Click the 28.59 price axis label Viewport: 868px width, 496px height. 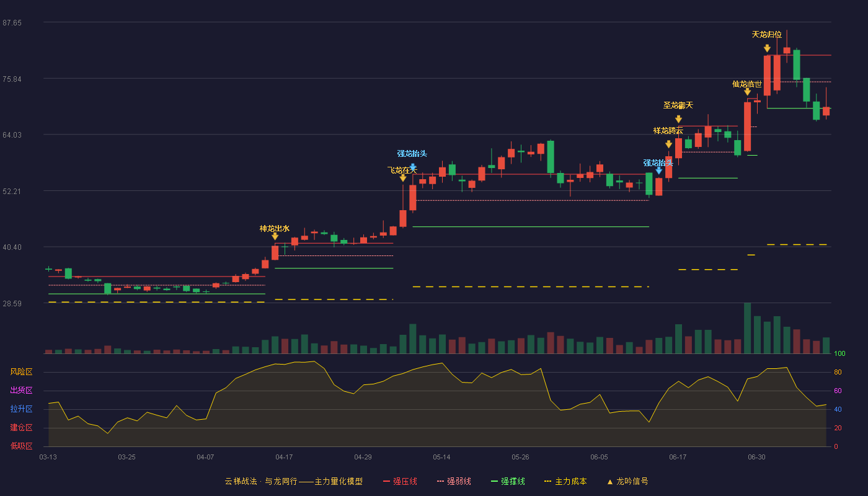(x=12, y=304)
